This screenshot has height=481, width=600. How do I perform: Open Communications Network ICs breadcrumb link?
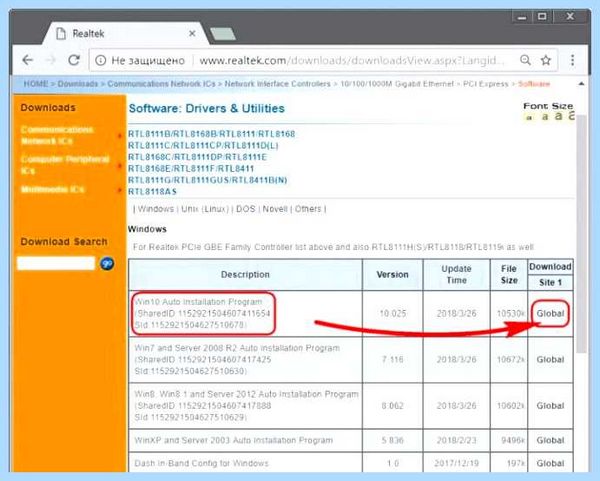(x=161, y=84)
